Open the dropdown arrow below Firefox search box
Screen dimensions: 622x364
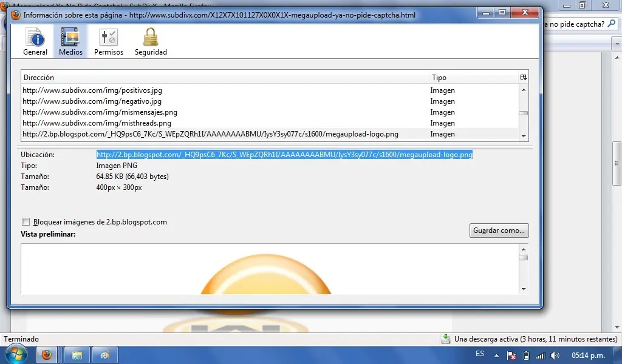coord(617,43)
